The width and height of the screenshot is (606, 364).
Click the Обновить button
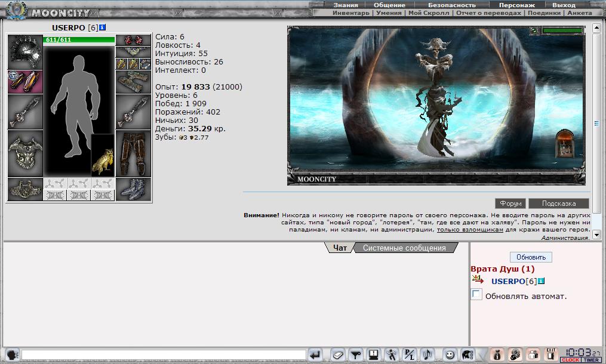click(531, 257)
